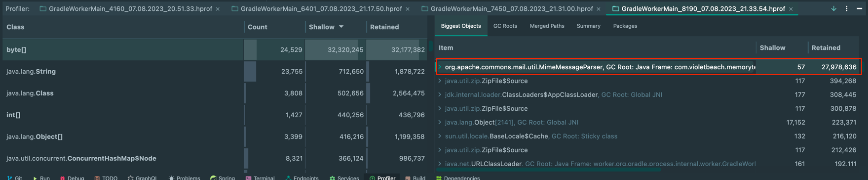
Task: Click retained value 27,978,636
Action: click(838, 67)
